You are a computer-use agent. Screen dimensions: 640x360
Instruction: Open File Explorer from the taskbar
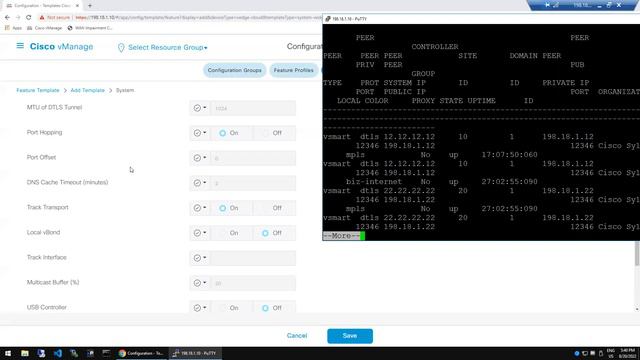pyautogui.click(x=25, y=353)
